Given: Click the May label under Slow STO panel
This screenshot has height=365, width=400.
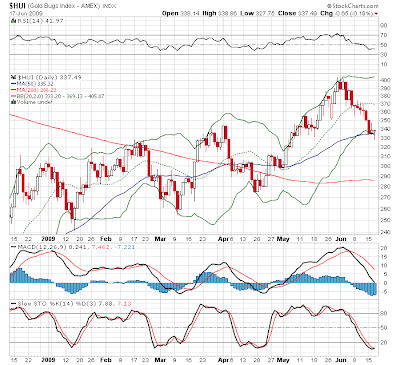Looking at the screenshot, I should tap(283, 360).
